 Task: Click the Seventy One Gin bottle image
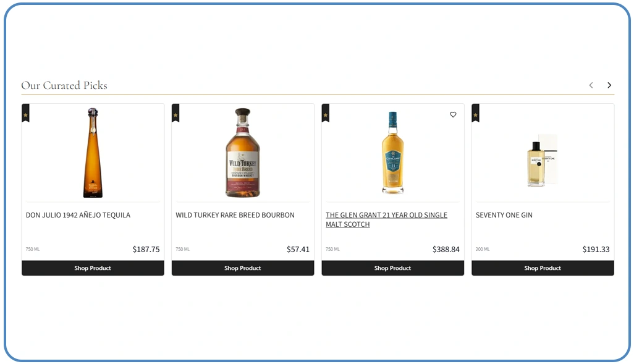click(542, 161)
